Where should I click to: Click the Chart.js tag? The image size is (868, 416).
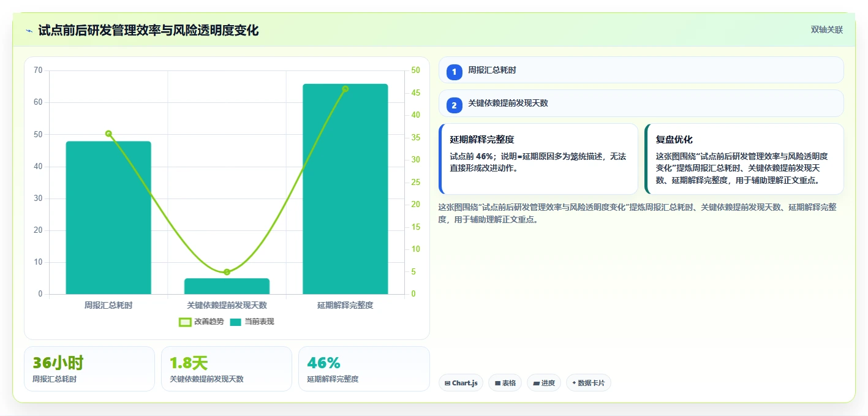461,383
